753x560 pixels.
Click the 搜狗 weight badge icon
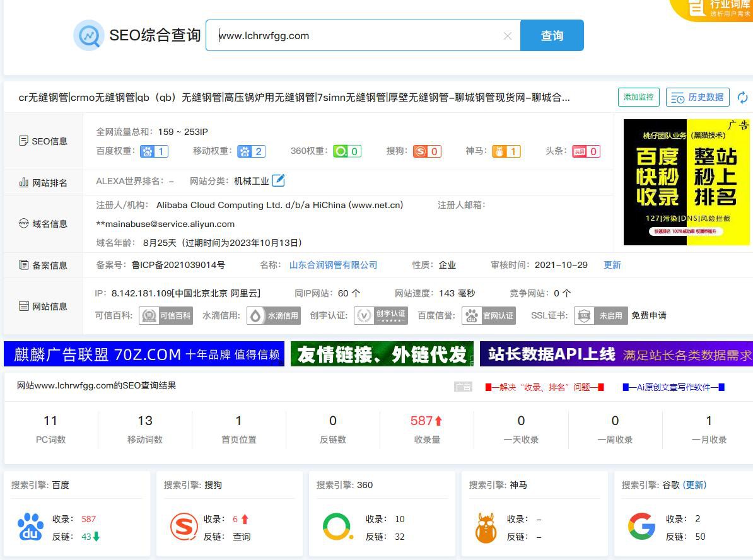pos(428,152)
